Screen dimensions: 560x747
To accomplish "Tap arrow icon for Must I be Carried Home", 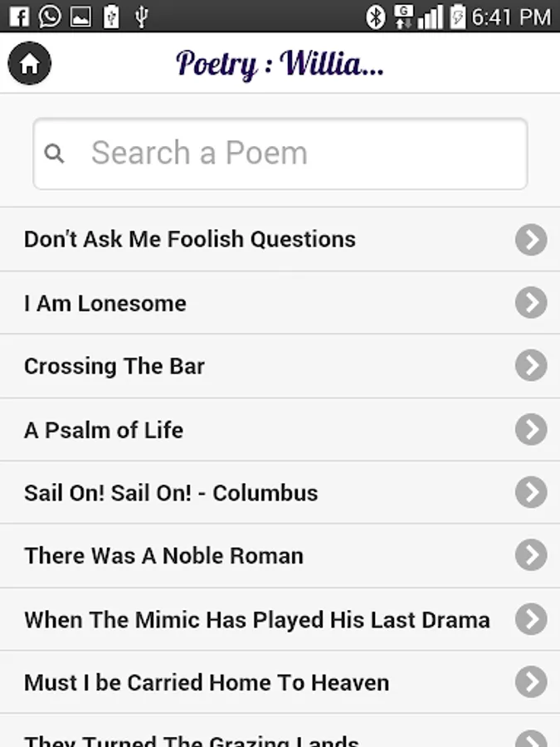I will tap(531, 682).
